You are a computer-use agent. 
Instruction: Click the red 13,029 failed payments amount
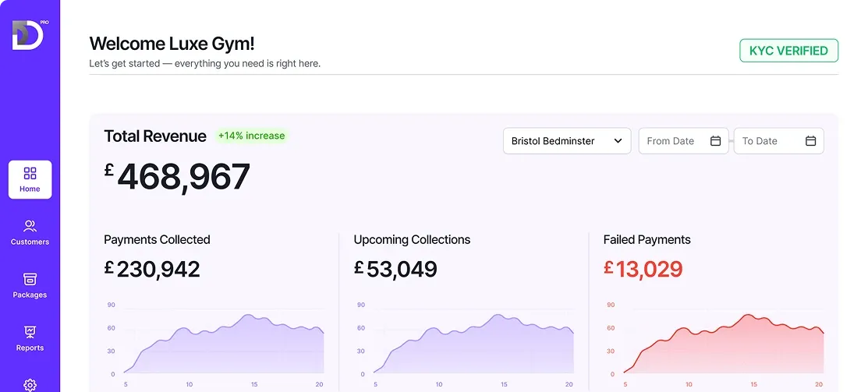coord(643,270)
